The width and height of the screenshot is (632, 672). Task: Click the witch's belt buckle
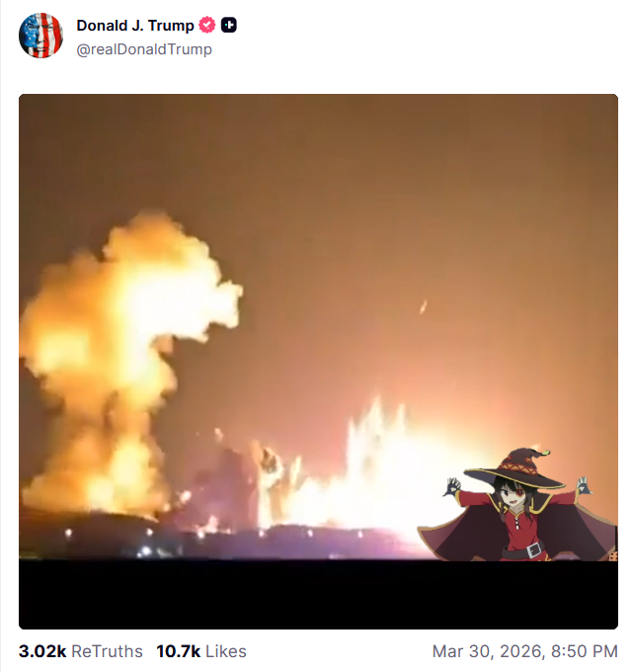pos(534,549)
